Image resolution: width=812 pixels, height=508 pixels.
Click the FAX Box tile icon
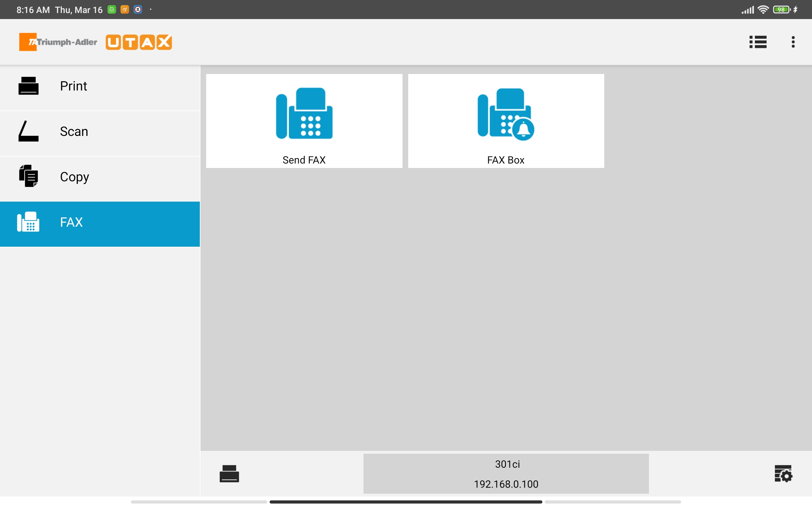tap(506, 114)
